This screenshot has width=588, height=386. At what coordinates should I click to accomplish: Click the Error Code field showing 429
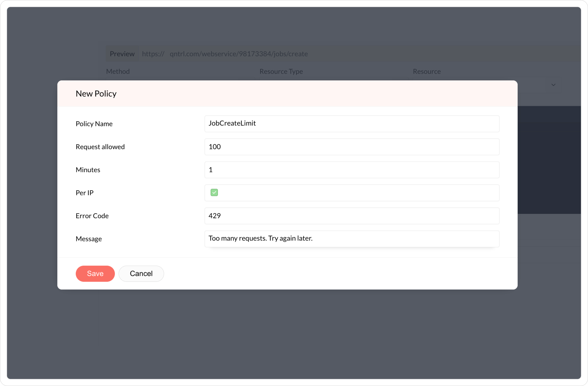coord(352,216)
